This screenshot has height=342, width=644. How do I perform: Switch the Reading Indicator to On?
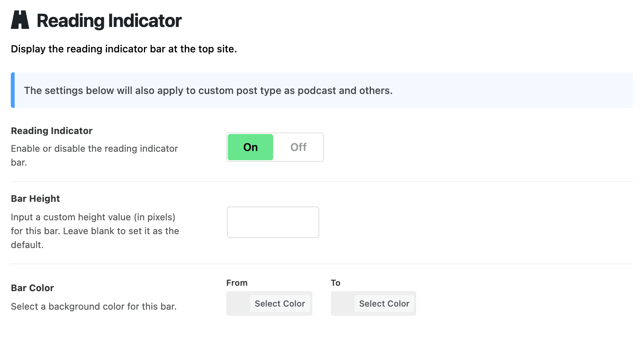(250, 147)
